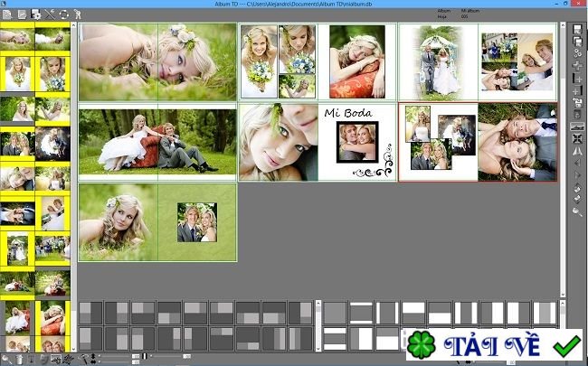Image resolution: width=588 pixels, height=366 pixels.
Task: Select the red-bordered collage spread
Action: [x=478, y=143]
